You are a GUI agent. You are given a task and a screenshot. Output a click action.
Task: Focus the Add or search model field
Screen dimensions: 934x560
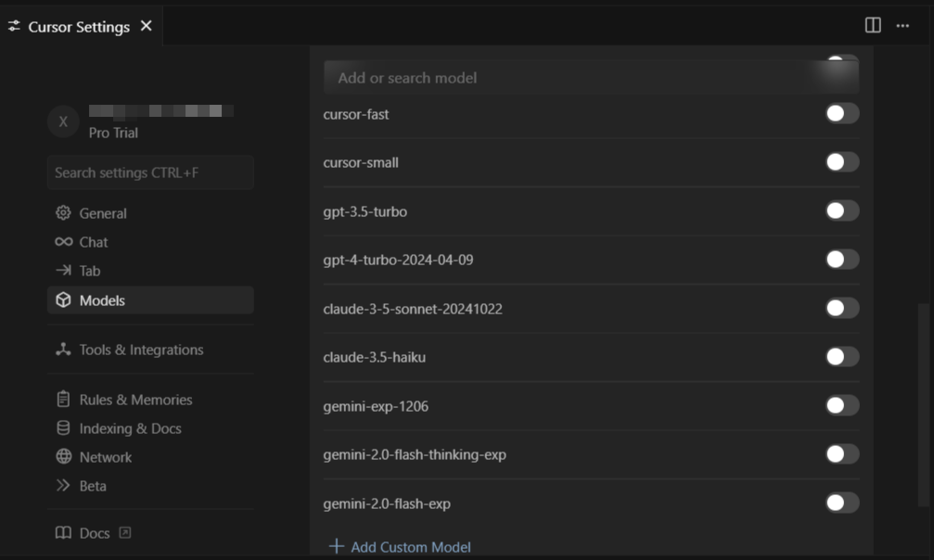tap(591, 78)
